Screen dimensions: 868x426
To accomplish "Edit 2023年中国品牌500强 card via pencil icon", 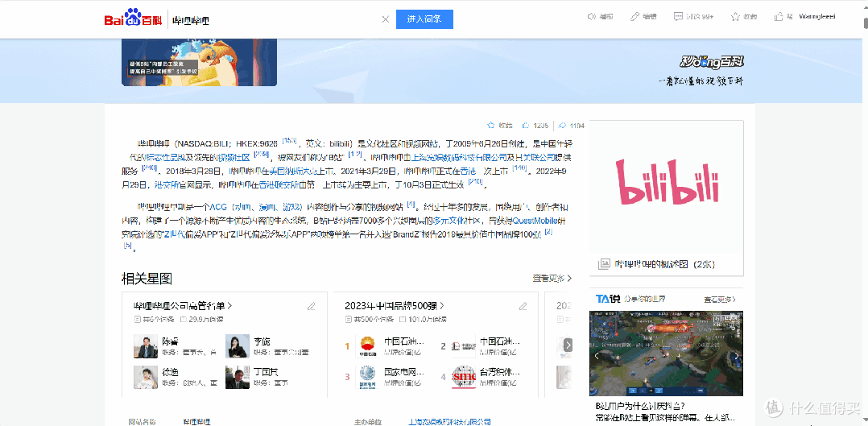I will [x=523, y=306].
